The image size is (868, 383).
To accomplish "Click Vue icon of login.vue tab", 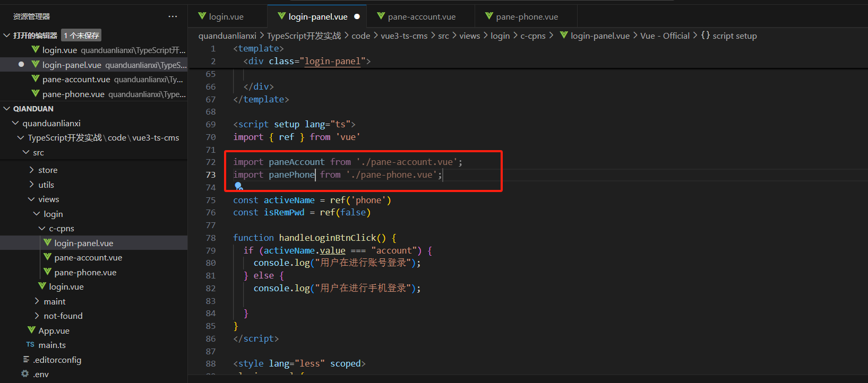I will 202,16.
